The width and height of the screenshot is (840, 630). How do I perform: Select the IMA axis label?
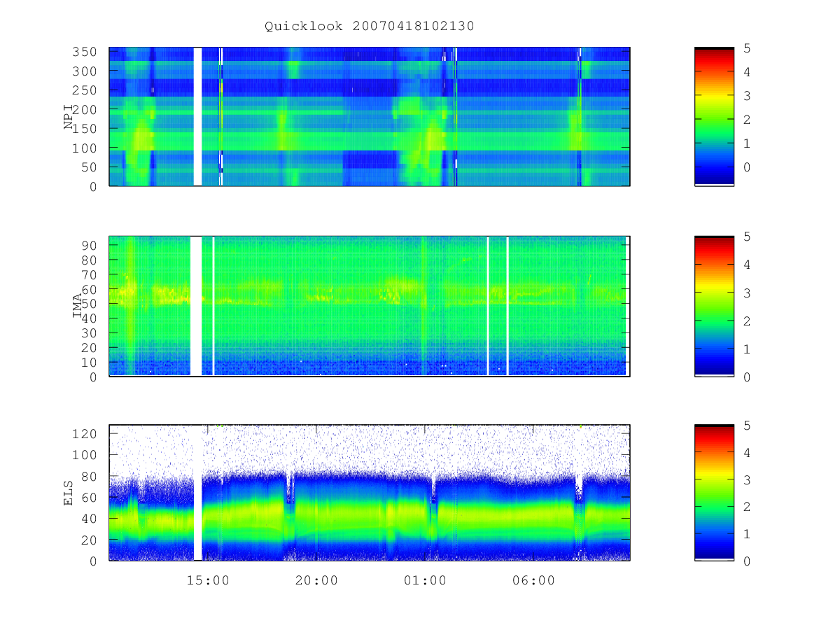(x=78, y=306)
